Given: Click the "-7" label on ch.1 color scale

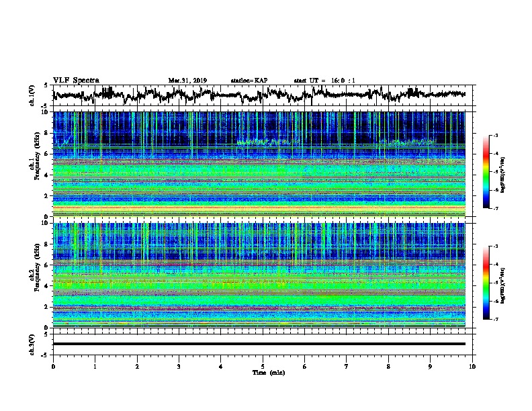Looking at the screenshot, I should (x=496, y=208).
